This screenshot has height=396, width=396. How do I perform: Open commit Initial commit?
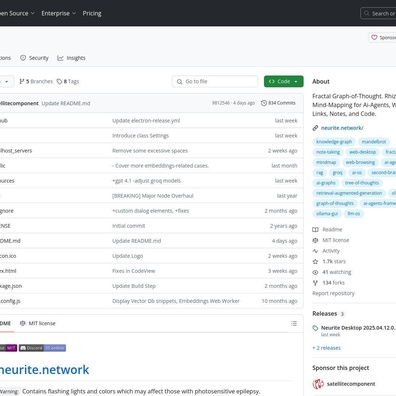[x=129, y=226]
